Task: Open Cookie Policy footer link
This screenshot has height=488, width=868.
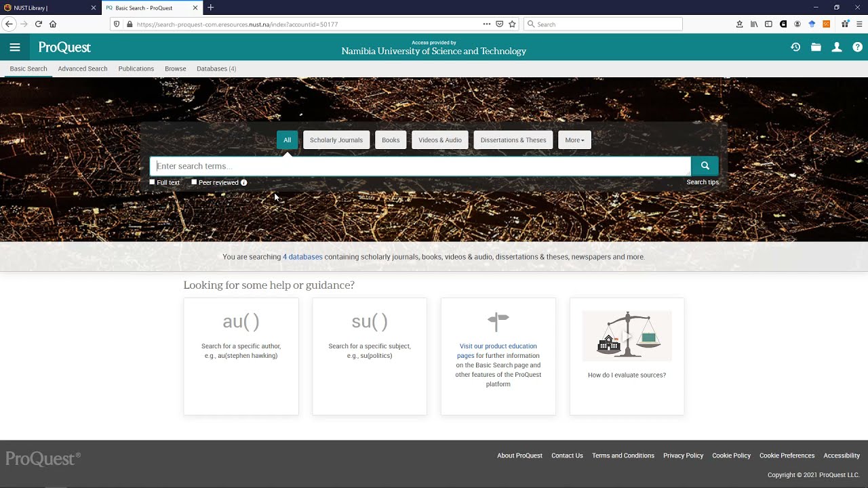Action: 731,455
